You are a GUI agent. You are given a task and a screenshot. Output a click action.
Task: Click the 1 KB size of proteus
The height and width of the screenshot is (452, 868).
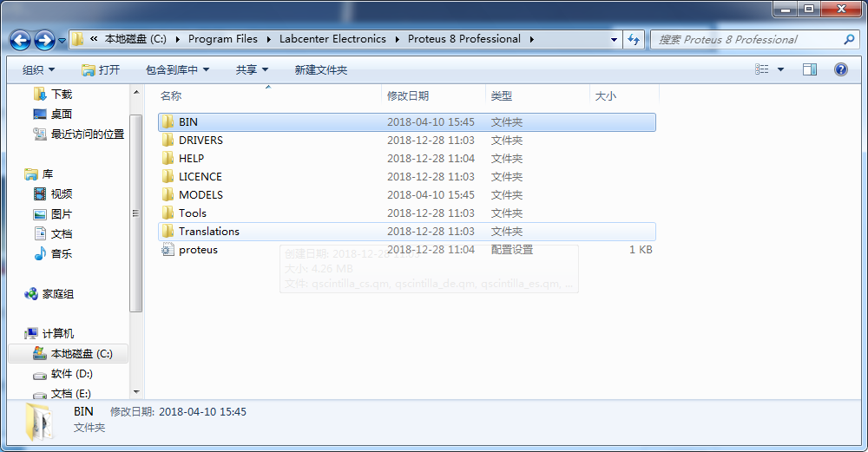click(x=641, y=250)
